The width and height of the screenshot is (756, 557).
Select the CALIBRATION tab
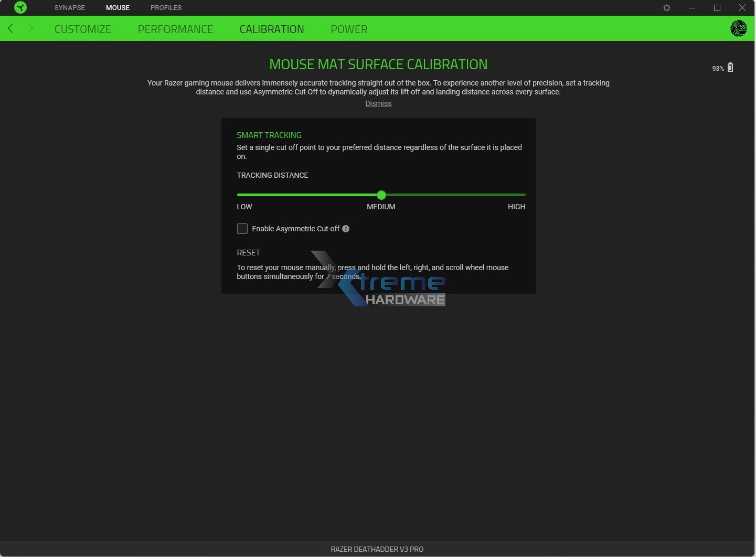pos(272,29)
